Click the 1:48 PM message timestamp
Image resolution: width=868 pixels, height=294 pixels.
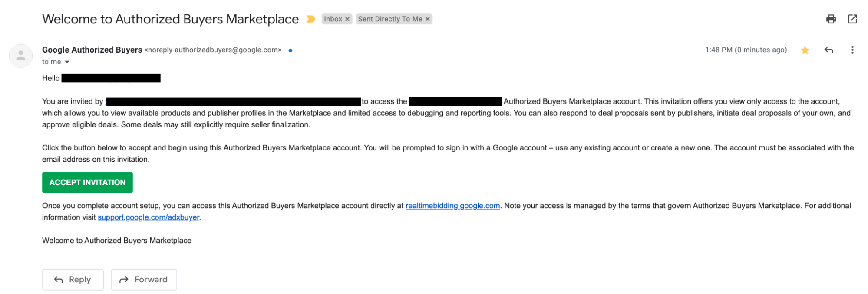[x=746, y=50]
